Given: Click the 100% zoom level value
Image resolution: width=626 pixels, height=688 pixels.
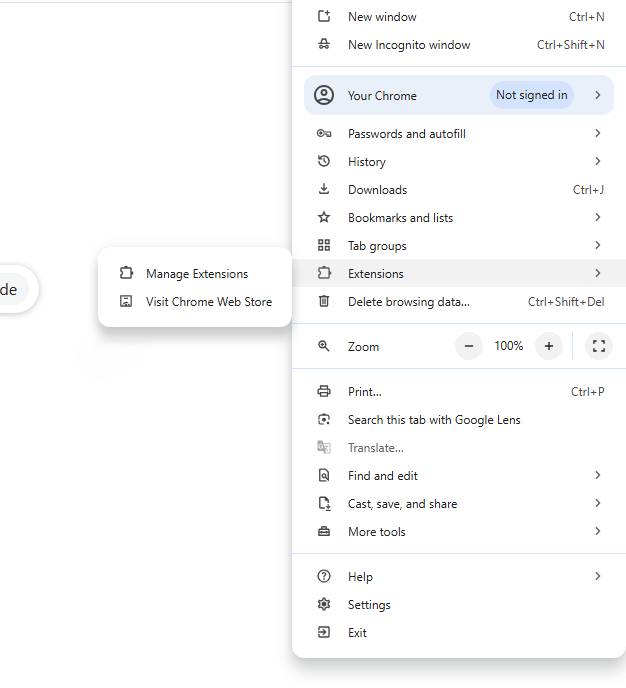Looking at the screenshot, I should 509,346.
